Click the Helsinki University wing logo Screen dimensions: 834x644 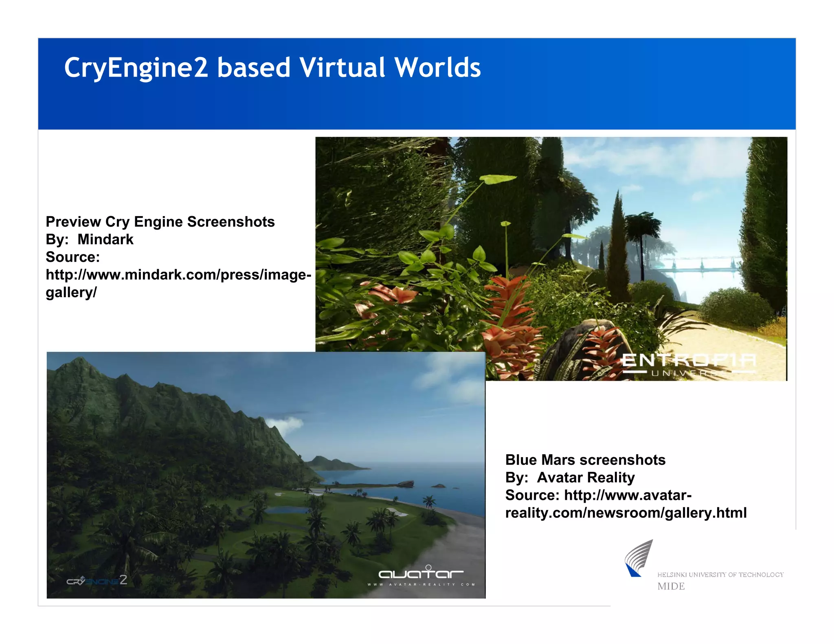tap(639, 558)
